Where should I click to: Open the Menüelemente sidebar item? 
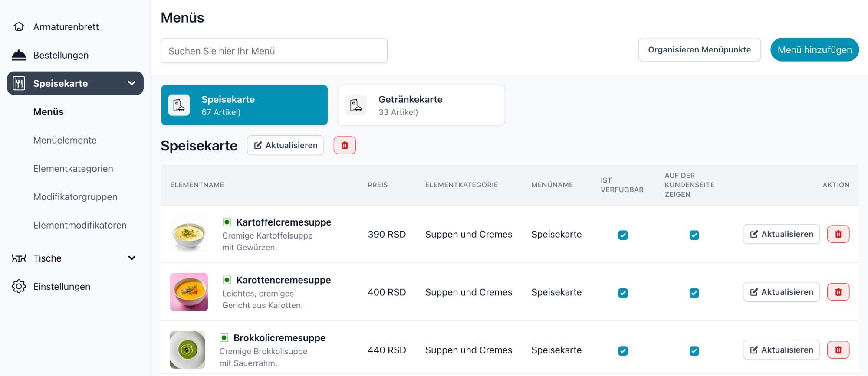click(65, 140)
